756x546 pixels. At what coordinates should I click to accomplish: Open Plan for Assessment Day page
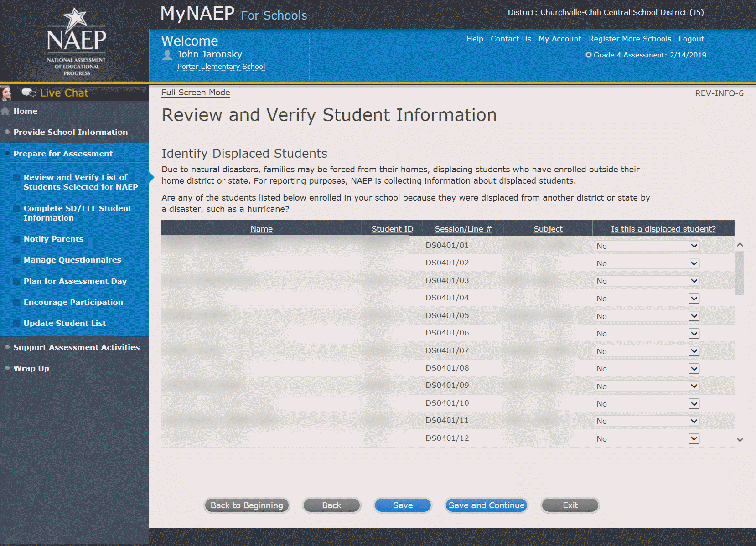[75, 281]
